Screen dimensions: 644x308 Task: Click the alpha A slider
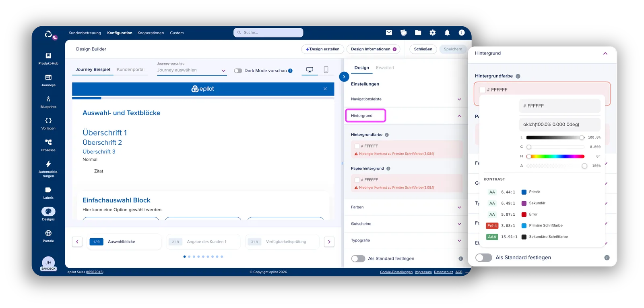[555, 166]
